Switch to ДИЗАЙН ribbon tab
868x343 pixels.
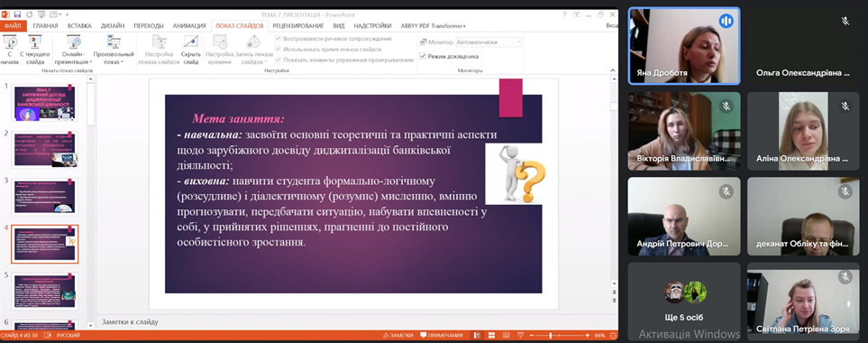(x=113, y=25)
